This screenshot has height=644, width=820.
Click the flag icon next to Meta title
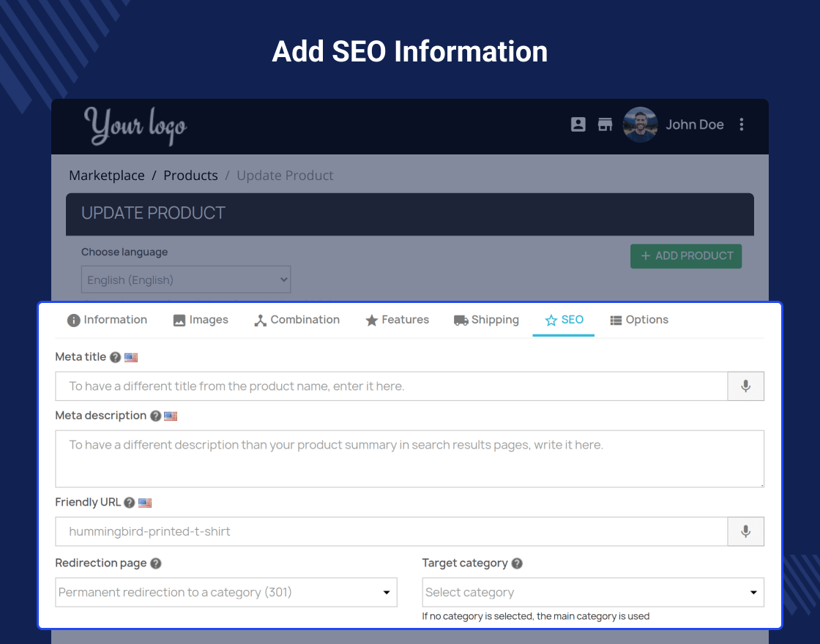click(131, 358)
